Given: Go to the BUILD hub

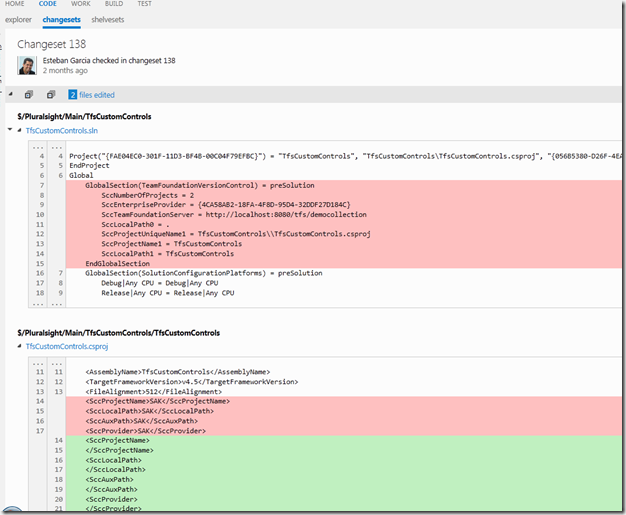Looking at the screenshot, I should (114, 4).
